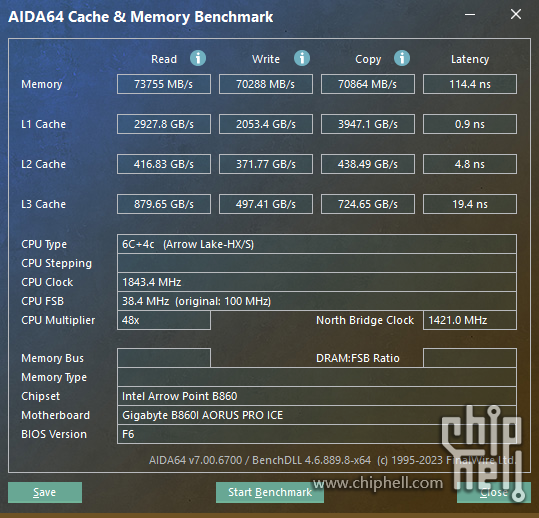
Task: Click the empty CPU Stepping field
Action: click(x=317, y=263)
